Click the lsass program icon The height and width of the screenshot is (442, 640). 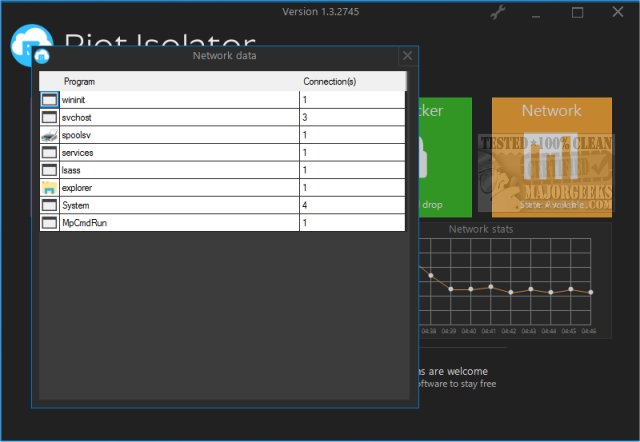[50, 170]
